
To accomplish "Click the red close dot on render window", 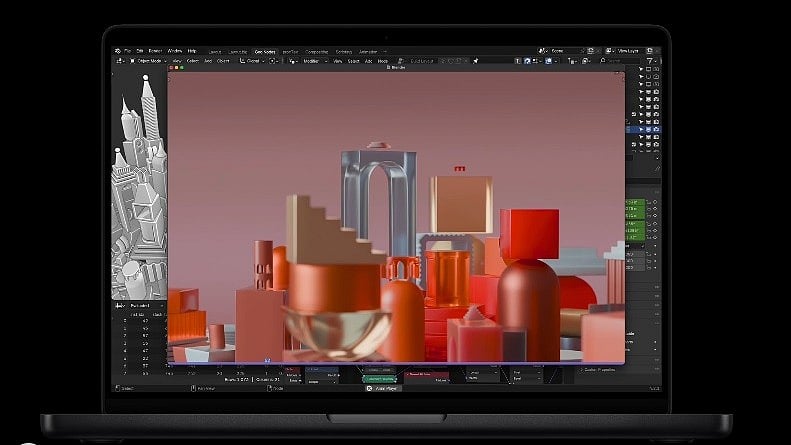I will [171, 67].
